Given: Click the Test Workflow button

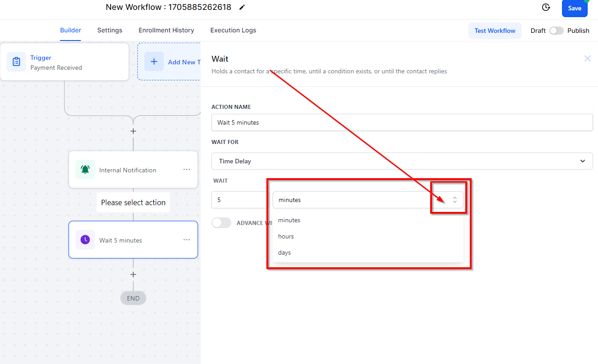Looking at the screenshot, I should (495, 31).
